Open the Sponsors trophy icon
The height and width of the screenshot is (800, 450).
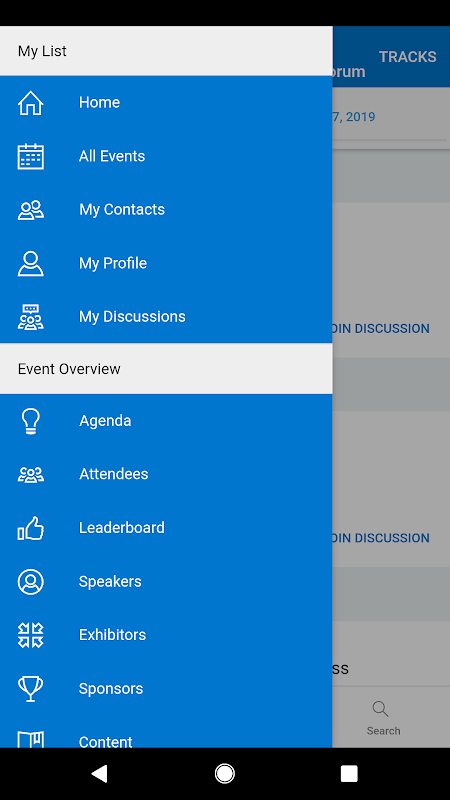(31, 689)
